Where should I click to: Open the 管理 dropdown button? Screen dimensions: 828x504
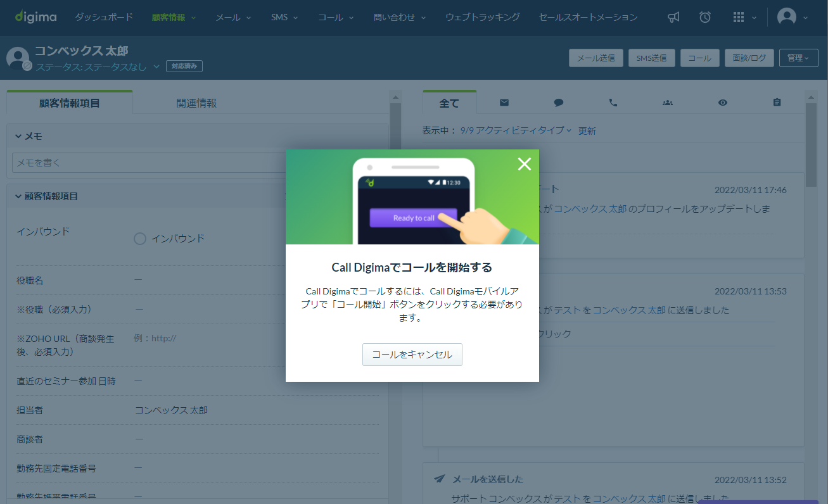point(798,58)
